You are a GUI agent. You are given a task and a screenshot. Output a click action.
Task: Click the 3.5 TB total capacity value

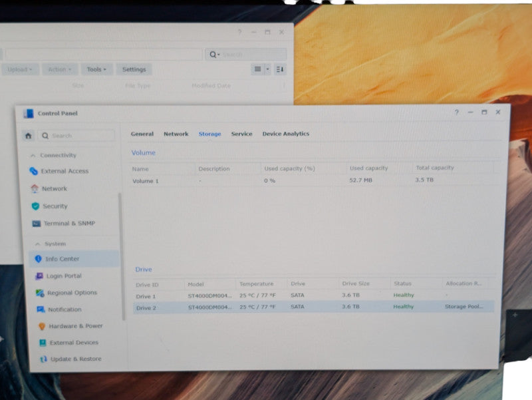pos(424,180)
